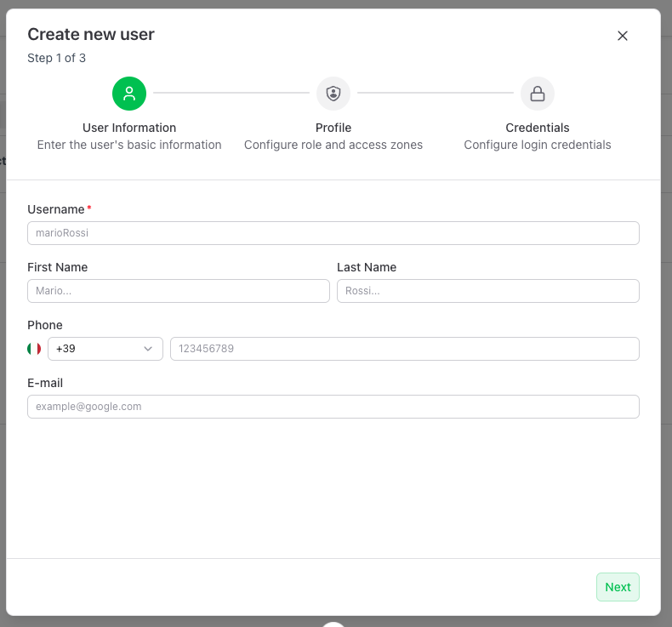The width and height of the screenshot is (672, 627).
Task: Click the green User Information step icon
Action: [129, 94]
